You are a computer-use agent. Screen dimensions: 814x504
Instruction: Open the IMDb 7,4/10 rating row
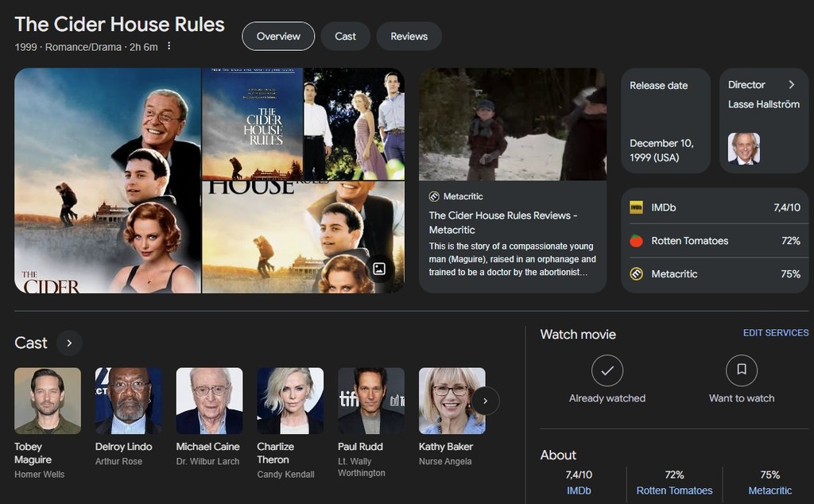(715, 207)
